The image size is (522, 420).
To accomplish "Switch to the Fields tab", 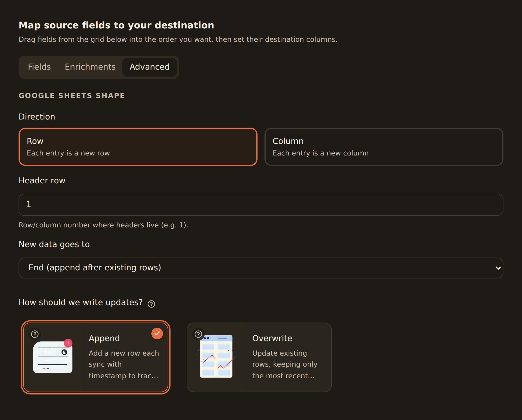I will tap(39, 67).
